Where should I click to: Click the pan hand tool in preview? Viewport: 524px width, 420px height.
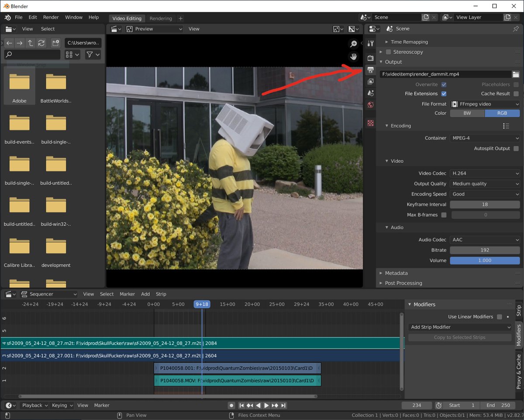354,56
